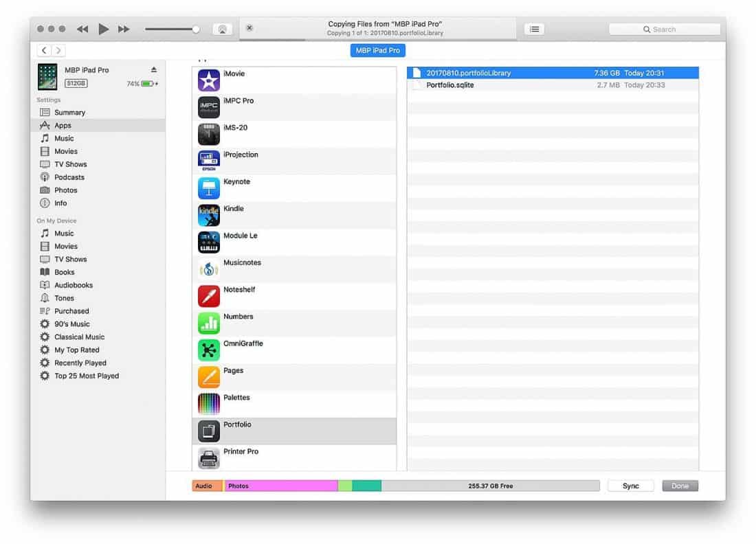Click the Noteshelf app icon

pos(209,296)
